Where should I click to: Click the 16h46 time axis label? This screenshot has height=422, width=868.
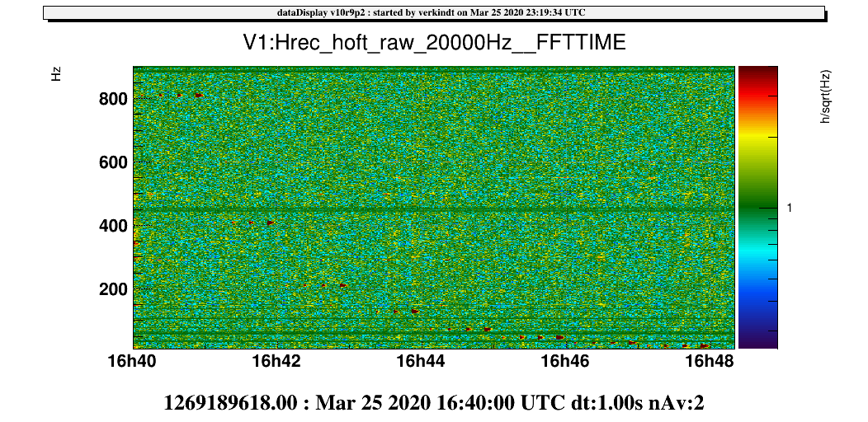tap(566, 361)
